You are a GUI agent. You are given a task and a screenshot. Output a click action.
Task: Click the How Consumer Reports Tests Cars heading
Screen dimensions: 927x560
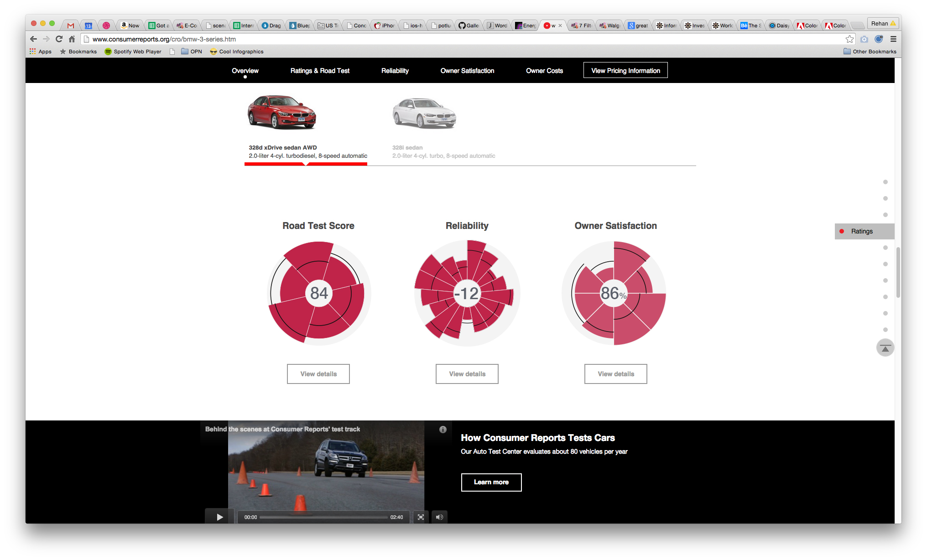coord(538,438)
